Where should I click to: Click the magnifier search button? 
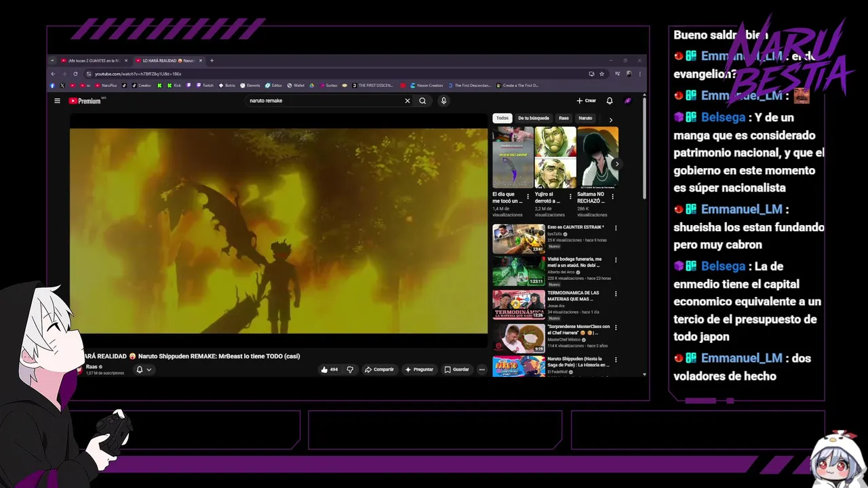point(422,101)
